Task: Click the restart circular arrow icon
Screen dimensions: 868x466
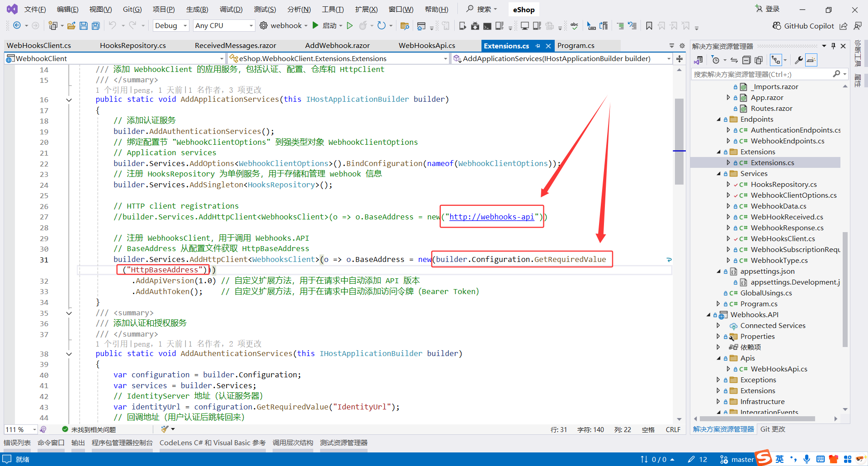Action: 382,26
